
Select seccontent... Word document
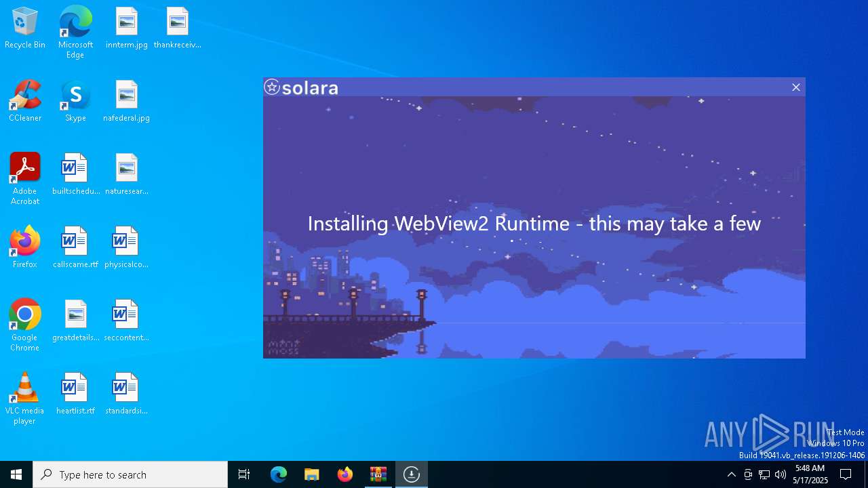click(127, 321)
